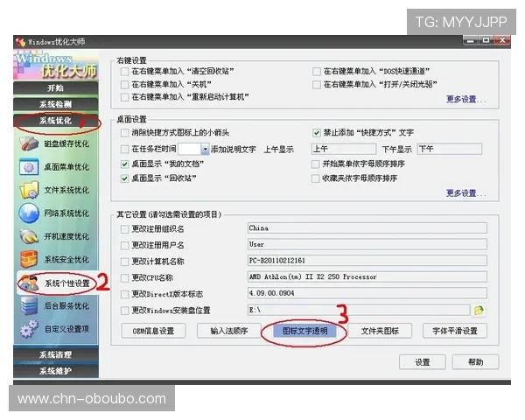525x420 pixels.
Task: Tick 收藏夹依字母顺序排序 checkbox
Action: pyautogui.click(x=315, y=178)
